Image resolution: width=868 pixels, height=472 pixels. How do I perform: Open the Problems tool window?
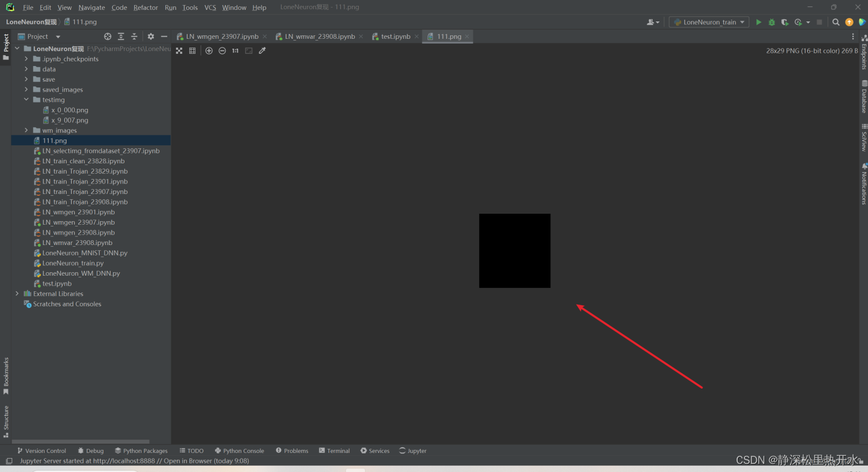[292, 451]
